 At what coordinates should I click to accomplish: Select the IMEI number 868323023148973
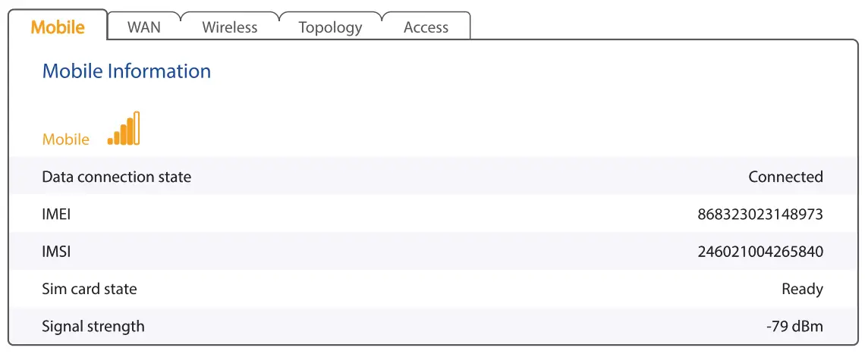[760, 215]
